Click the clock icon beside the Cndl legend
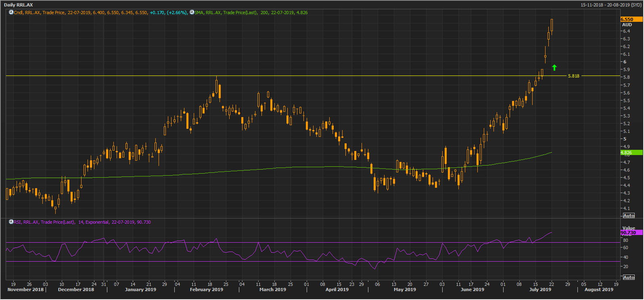The height and width of the screenshot is (300, 644). click(11, 13)
